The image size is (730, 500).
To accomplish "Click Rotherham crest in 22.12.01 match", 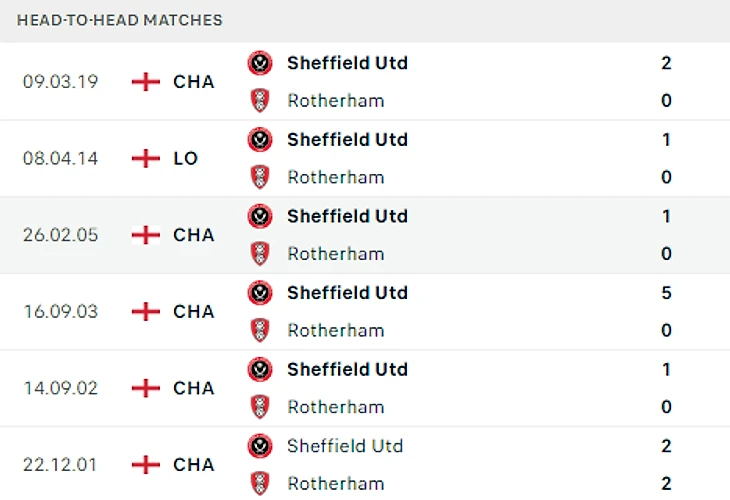I will coord(260,483).
